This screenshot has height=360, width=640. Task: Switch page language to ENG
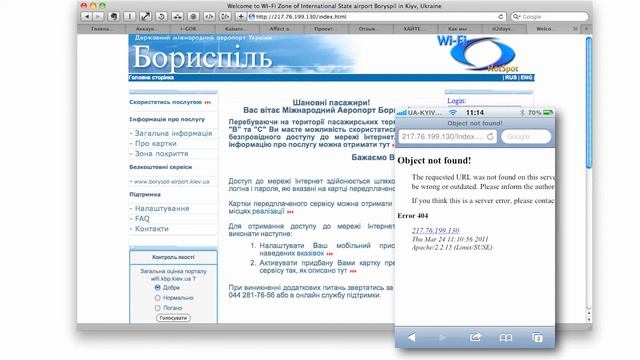pyautogui.click(x=526, y=77)
